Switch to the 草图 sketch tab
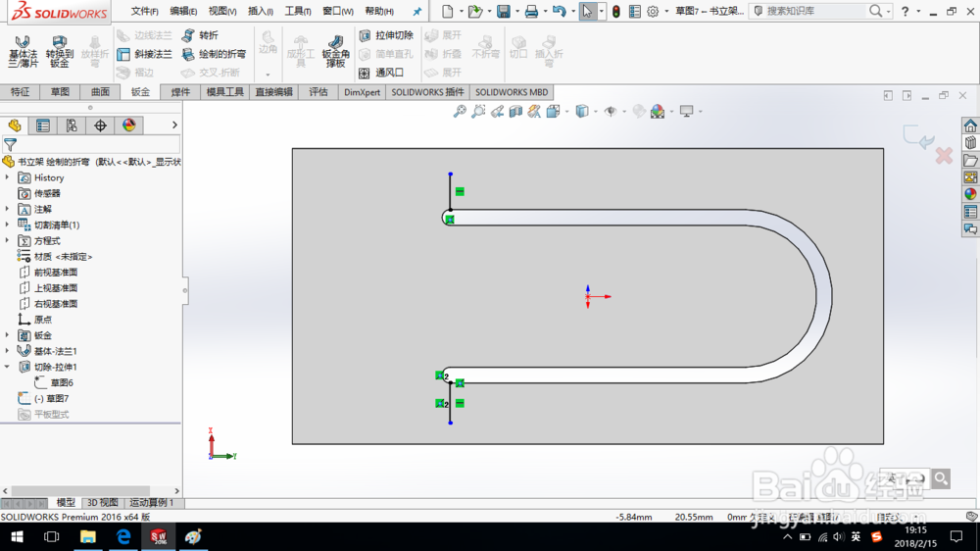 pos(60,92)
